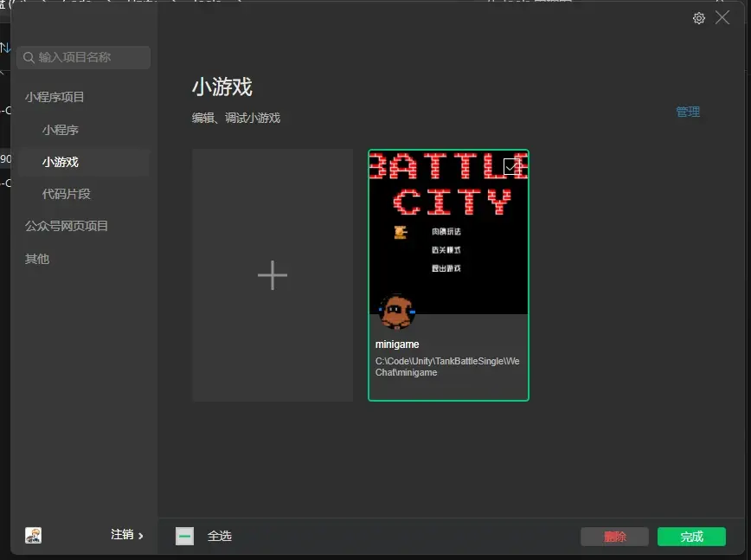Open the settings gear icon
This screenshot has height=560, width=751.
tap(699, 18)
